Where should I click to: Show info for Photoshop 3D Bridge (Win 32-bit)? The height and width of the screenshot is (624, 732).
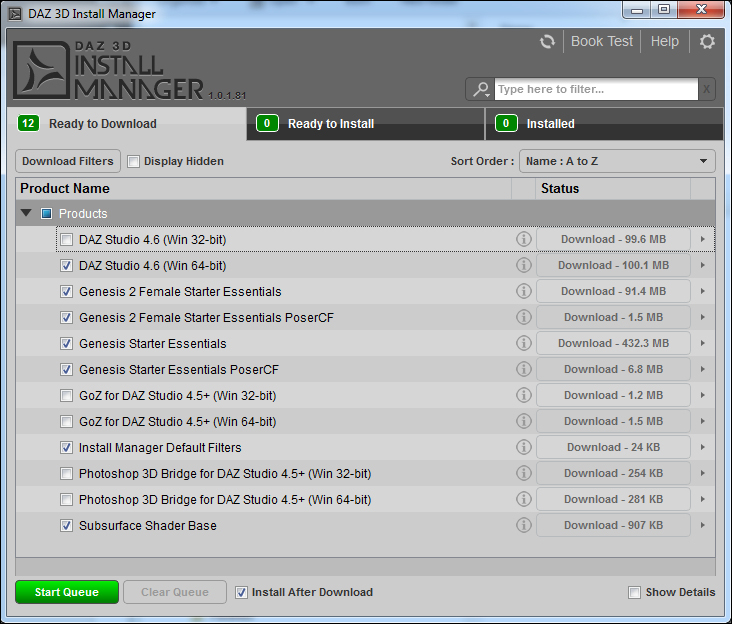[x=523, y=473]
